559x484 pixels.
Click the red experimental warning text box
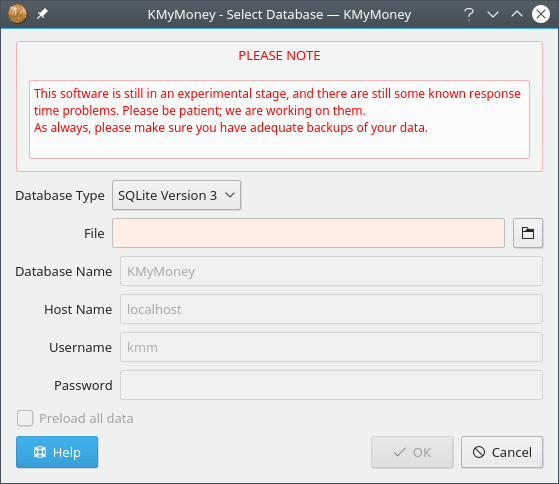coord(280,119)
